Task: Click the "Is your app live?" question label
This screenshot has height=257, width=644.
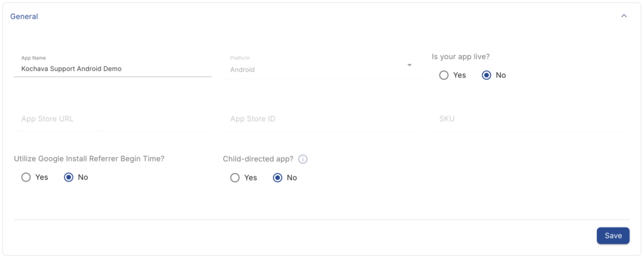Action: tap(460, 57)
